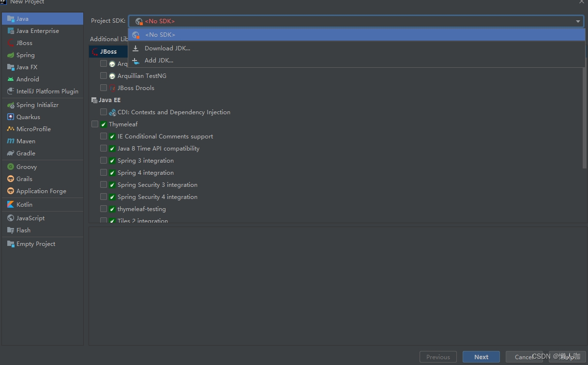
Task: Enable Spring Security 4 integration checkbox
Action: (x=104, y=197)
